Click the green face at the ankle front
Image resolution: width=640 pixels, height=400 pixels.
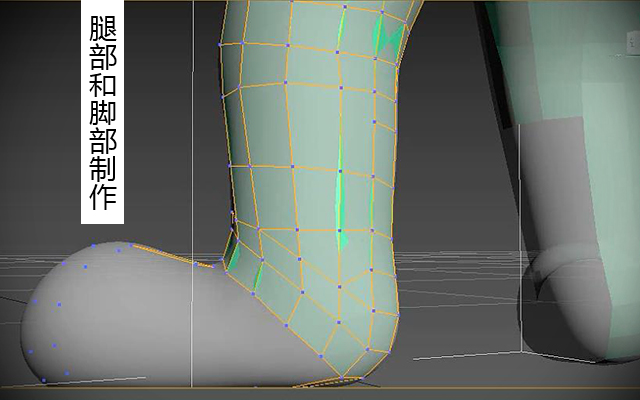pos(233,255)
